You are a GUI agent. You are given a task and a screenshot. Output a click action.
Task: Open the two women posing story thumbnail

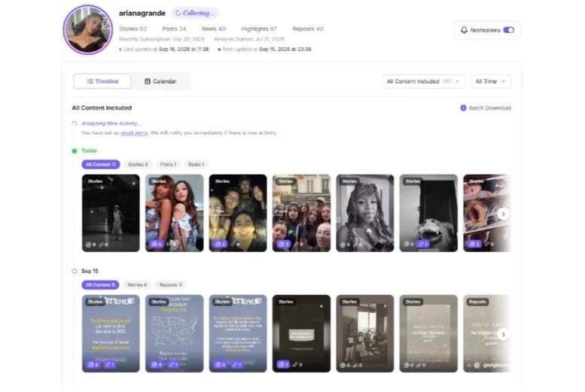(x=174, y=213)
